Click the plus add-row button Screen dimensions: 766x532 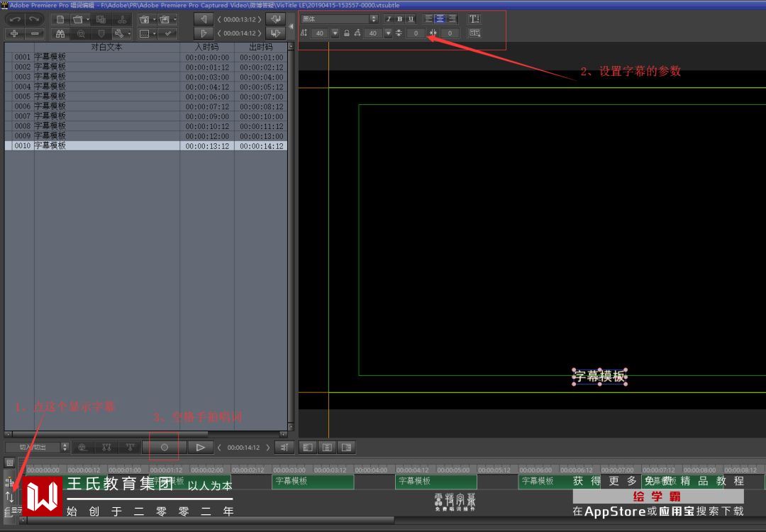14,34
